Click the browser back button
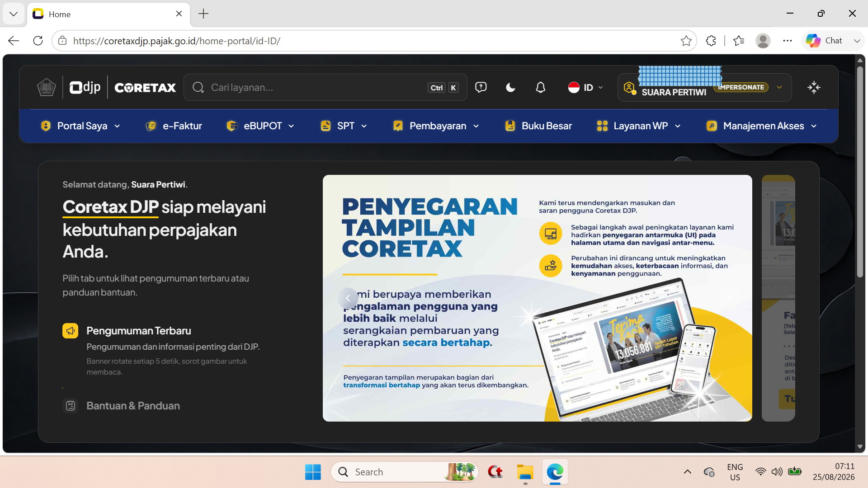Screen dimensions: 868x488 tap(14, 41)
